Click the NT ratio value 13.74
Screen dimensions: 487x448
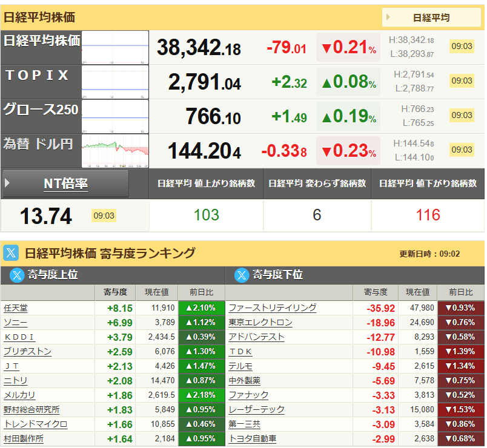(46, 216)
